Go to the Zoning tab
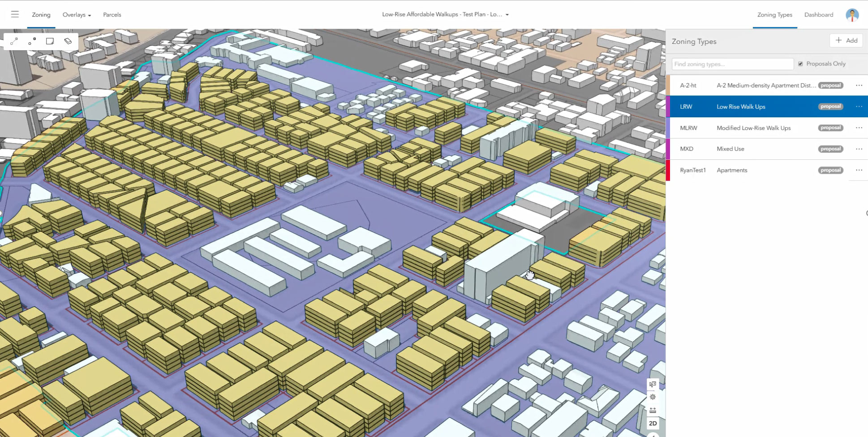This screenshot has height=437, width=868. click(41, 15)
